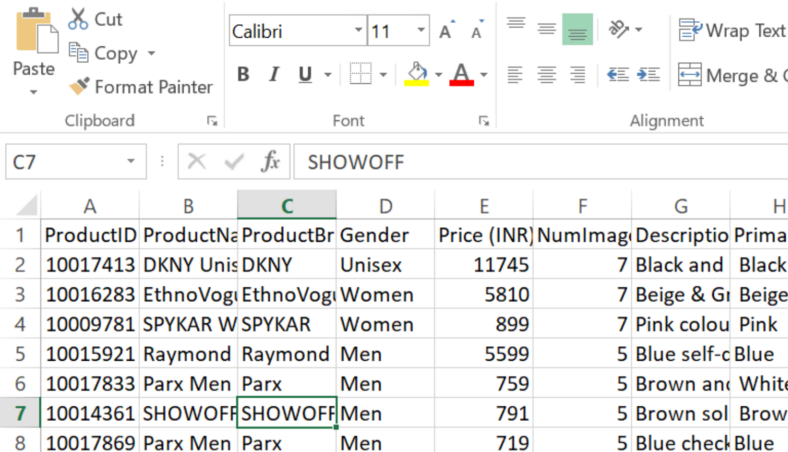Click formula bar showing SHOWOFF
The image size is (788, 452).
pyautogui.click(x=541, y=162)
